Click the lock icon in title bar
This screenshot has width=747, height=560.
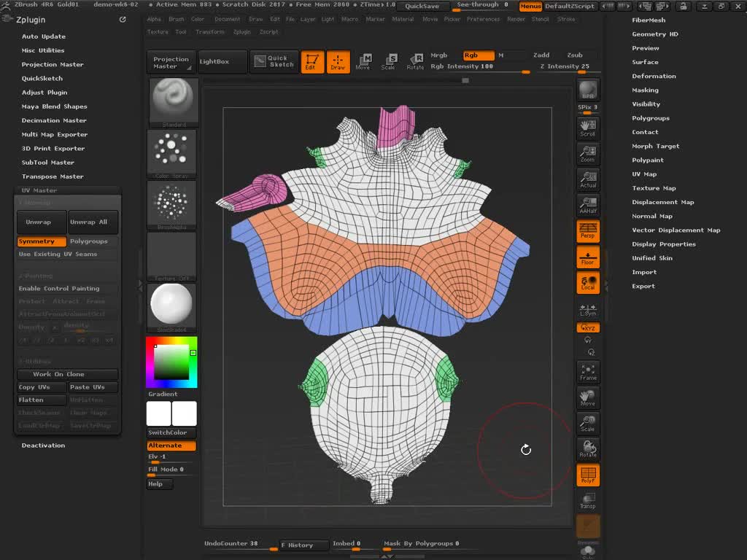click(x=683, y=6)
